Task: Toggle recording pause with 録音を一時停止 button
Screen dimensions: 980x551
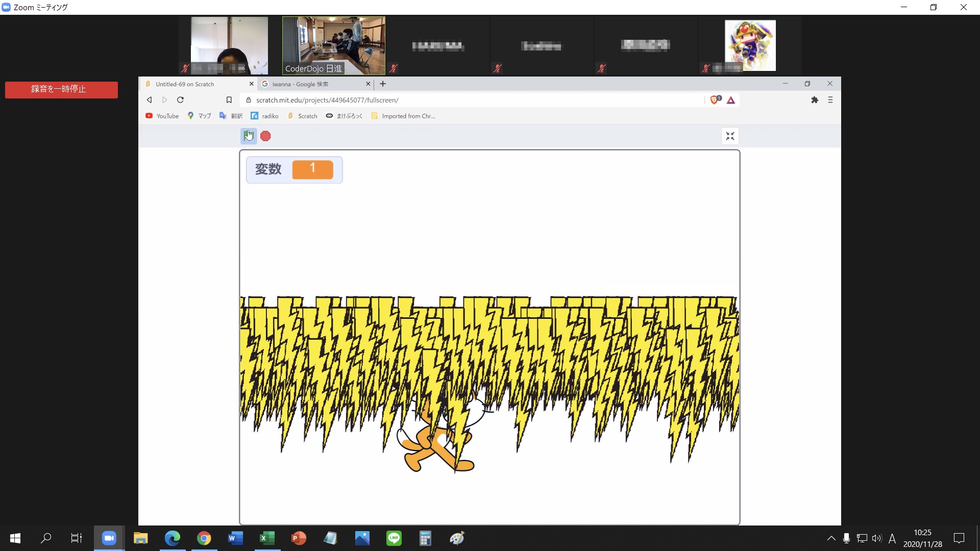Action: pos(61,89)
